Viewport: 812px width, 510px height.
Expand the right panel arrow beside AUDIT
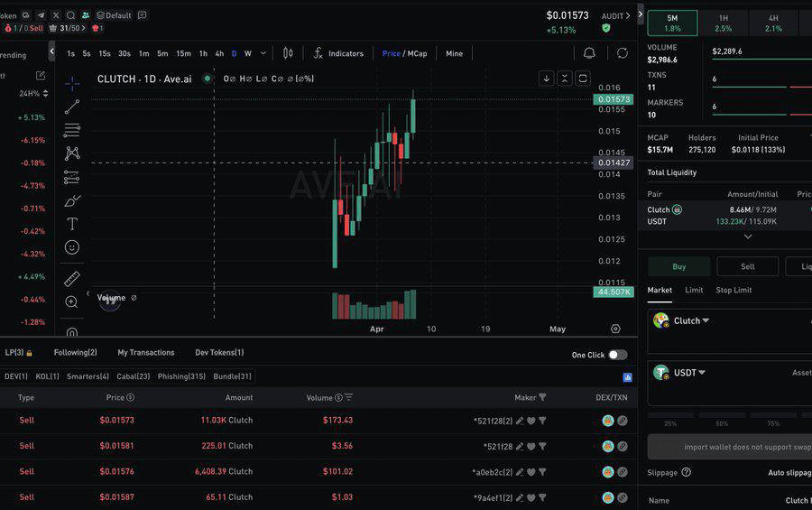coord(641,14)
